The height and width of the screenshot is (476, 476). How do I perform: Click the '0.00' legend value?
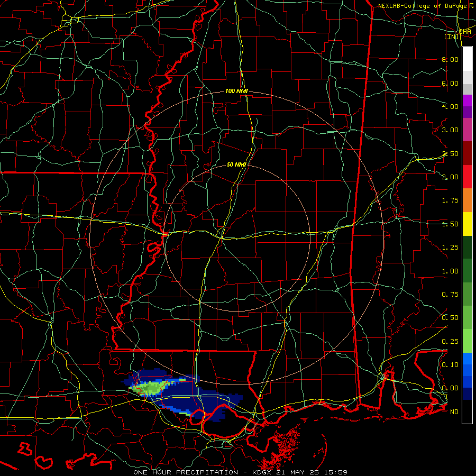tap(450, 388)
